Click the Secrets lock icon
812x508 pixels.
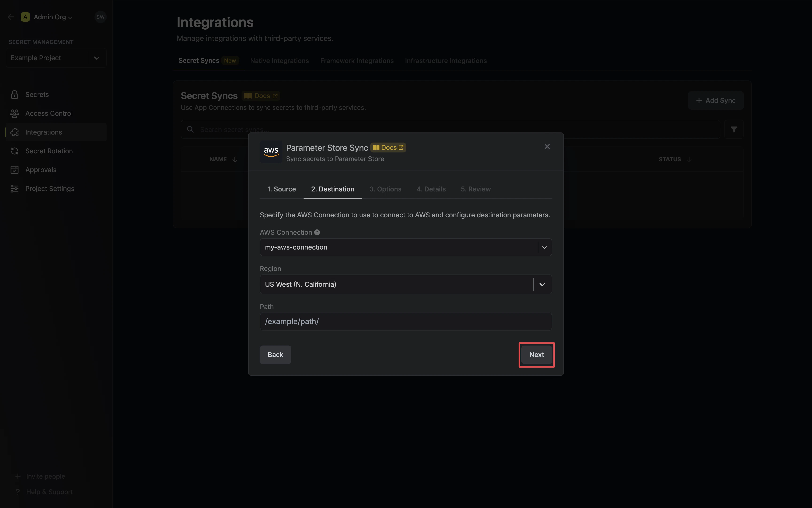pos(14,94)
